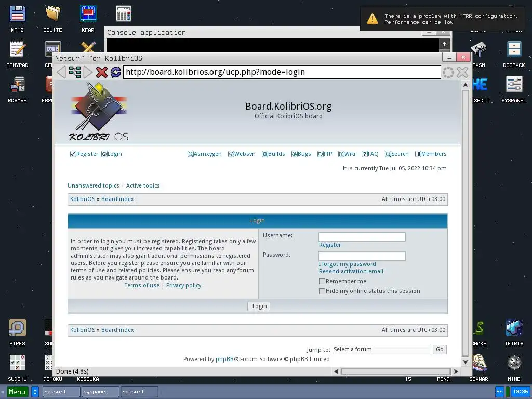
Task: Check Hide my online status this session
Action: [322, 291]
